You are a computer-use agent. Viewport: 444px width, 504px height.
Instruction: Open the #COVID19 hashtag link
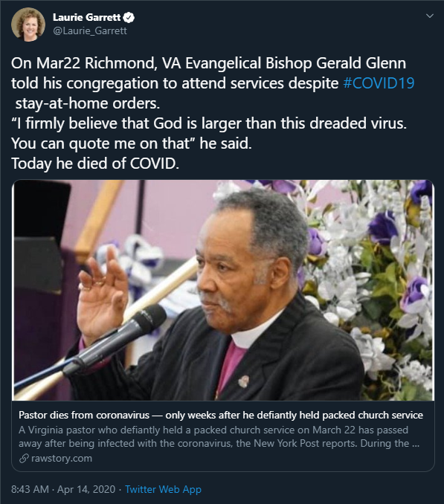point(379,83)
